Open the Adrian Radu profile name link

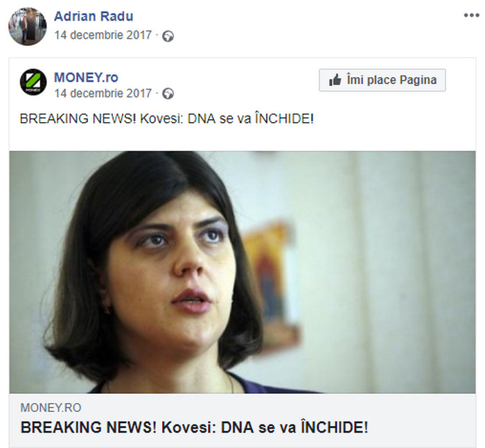94,16
